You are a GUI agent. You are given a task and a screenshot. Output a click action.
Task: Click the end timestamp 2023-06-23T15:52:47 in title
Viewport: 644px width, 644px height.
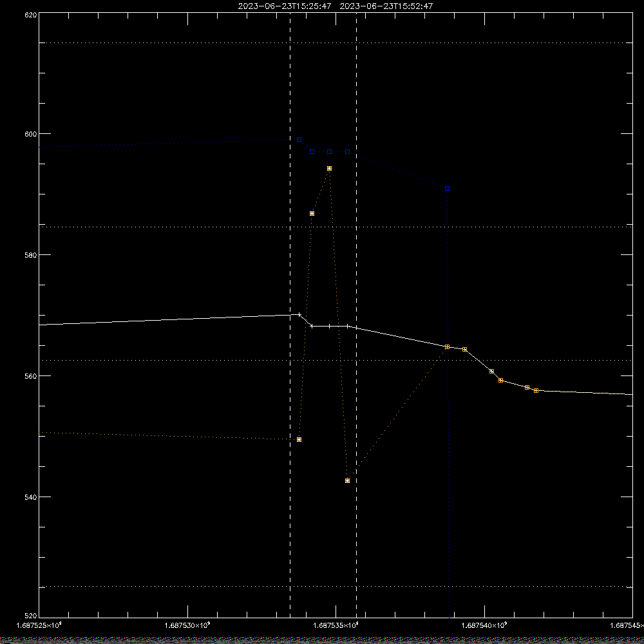[386, 6]
